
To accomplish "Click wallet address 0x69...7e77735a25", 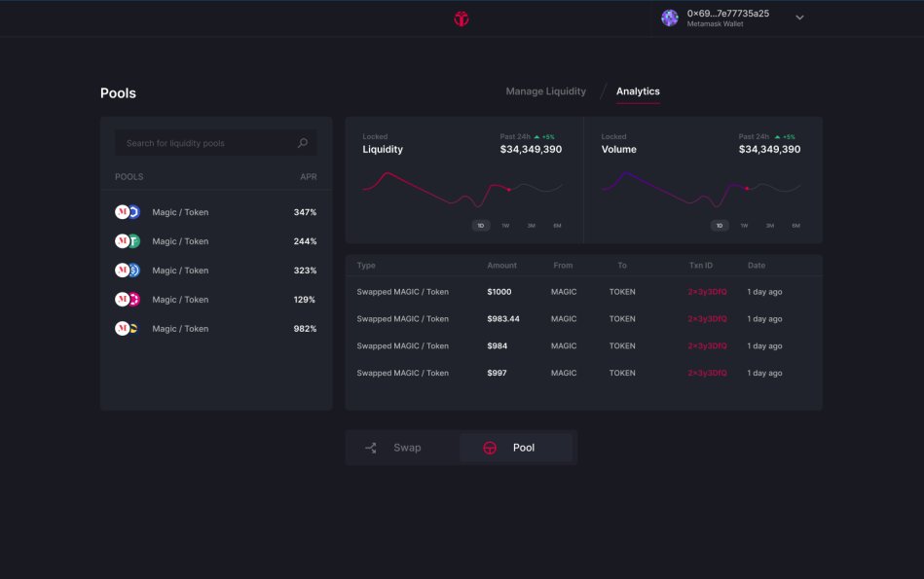I will tap(727, 14).
